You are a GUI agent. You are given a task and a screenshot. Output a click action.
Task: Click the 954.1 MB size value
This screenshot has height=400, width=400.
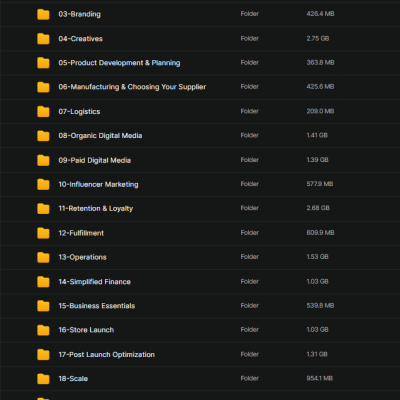pyautogui.click(x=320, y=378)
